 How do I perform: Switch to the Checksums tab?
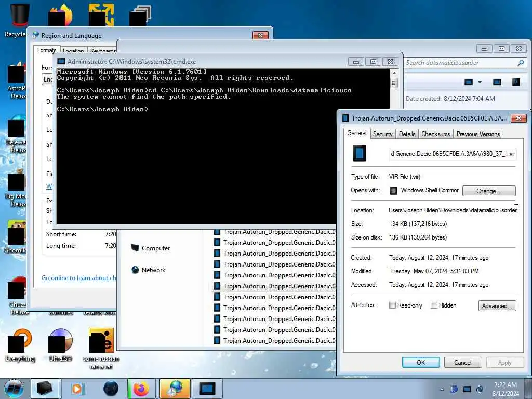coord(436,134)
